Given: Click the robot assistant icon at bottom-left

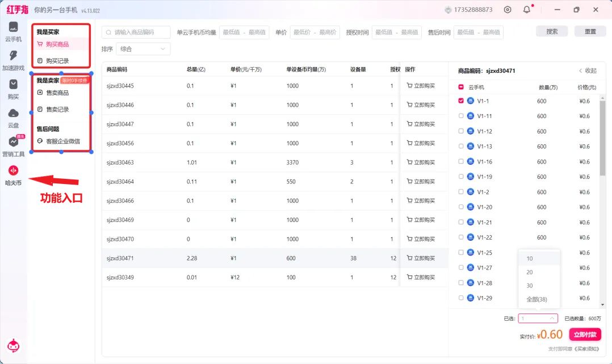Looking at the screenshot, I should (x=13, y=345).
